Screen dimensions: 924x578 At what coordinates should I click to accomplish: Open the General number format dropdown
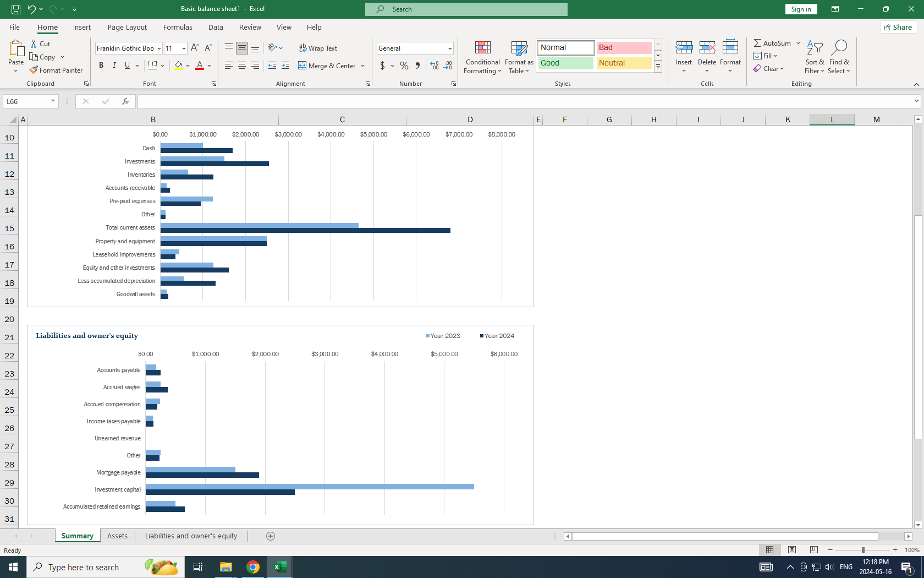(x=449, y=48)
